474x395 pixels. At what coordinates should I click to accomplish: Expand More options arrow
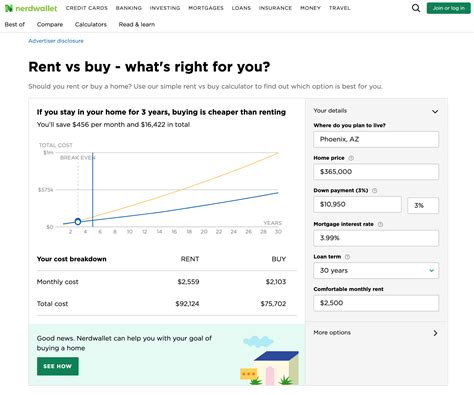pyautogui.click(x=435, y=333)
